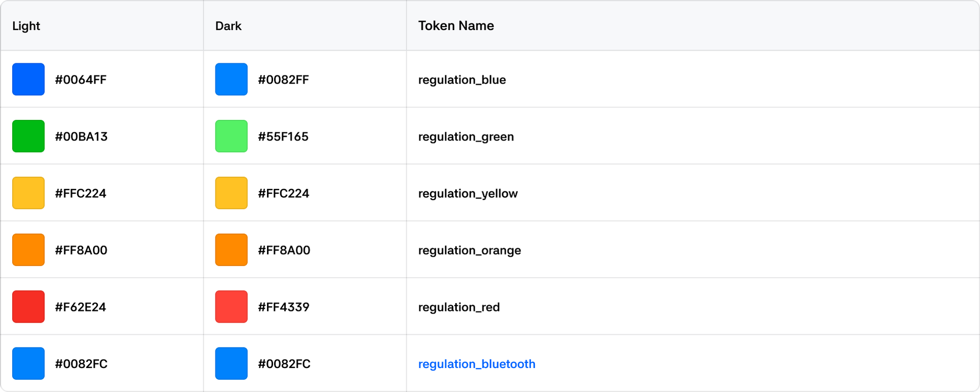Screen dimensions: 980x392
Task: Click the #0064FF hex code text
Action: click(x=81, y=80)
